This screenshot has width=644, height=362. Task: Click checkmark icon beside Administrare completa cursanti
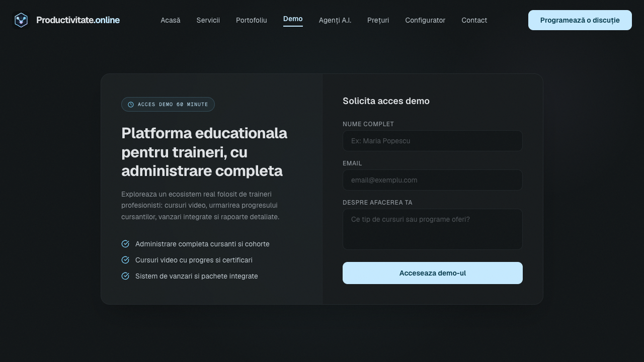[125, 244]
